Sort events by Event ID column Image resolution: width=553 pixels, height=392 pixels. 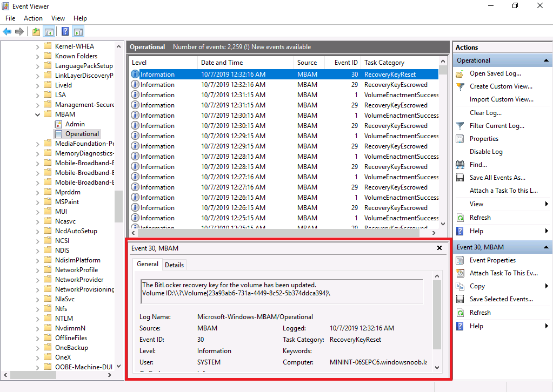tap(343, 63)
